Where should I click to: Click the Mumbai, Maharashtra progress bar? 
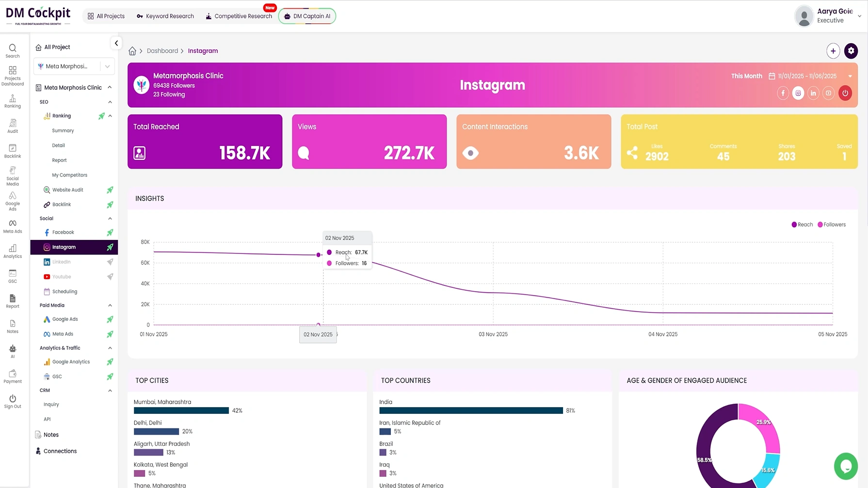(x=181, y=410)
